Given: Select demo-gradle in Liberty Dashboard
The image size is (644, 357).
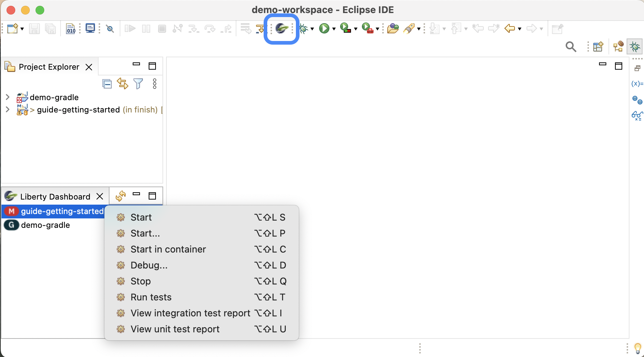Looking at the screenshot, I should point(45,225).
